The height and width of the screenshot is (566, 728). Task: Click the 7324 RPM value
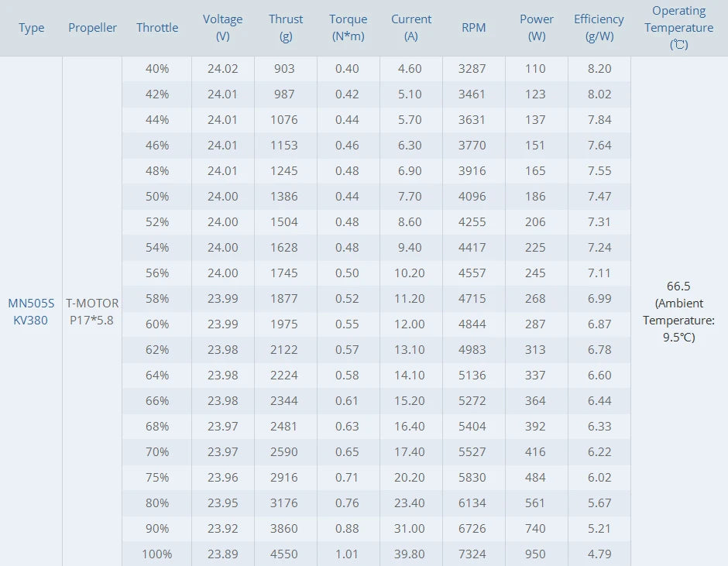click(472, 554)
